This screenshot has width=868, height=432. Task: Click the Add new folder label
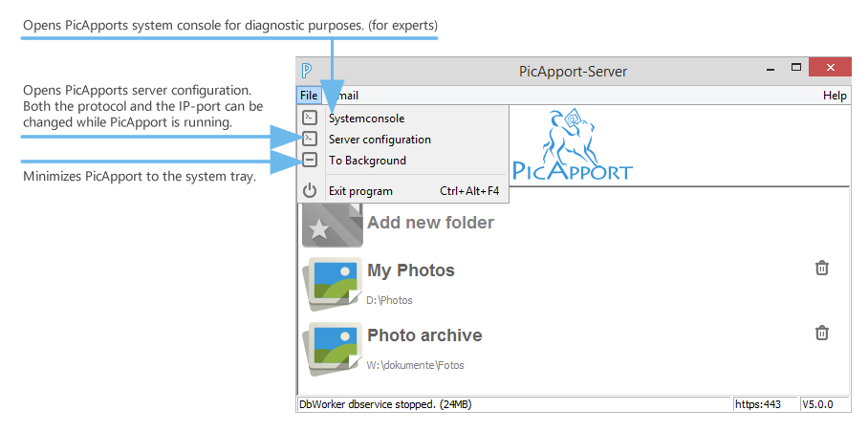pyautogui.click(x=430, y=223)
